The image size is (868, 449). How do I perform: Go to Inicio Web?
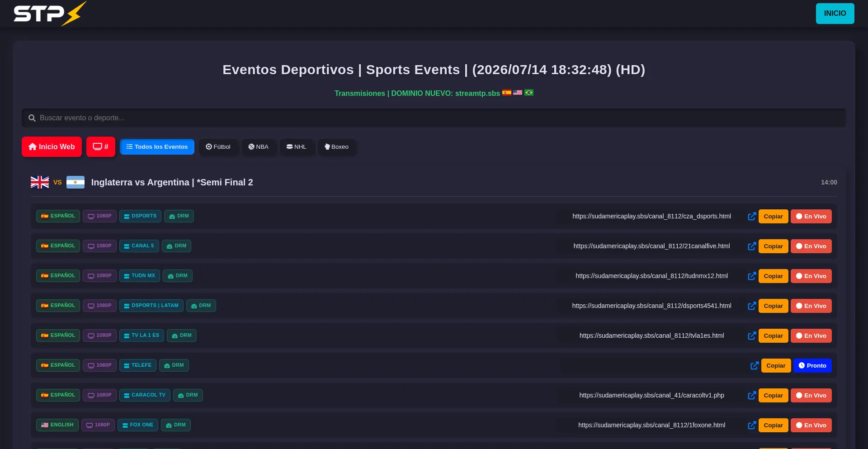tap(52, 147)
